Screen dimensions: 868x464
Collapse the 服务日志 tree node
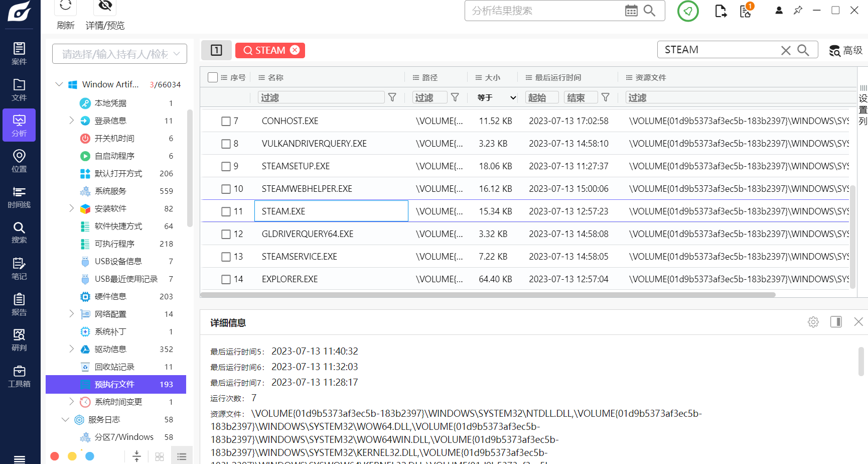[65, 419]
